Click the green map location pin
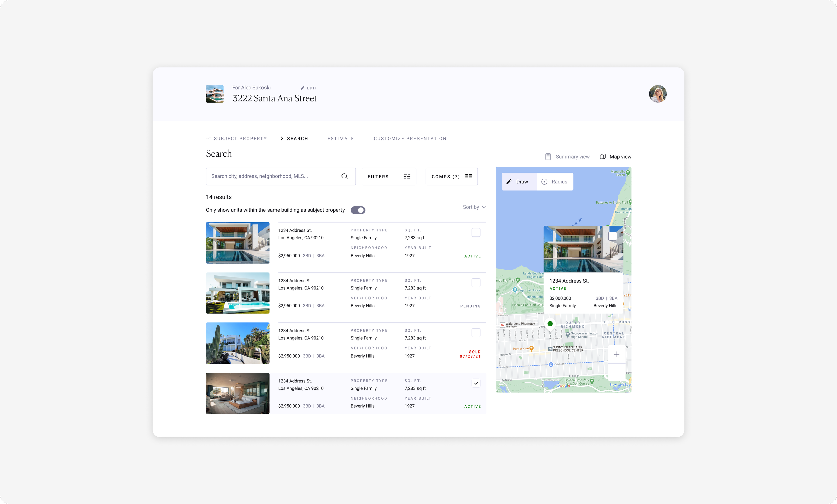The width and height of the screenshot is (837, 504). (550, 324)
